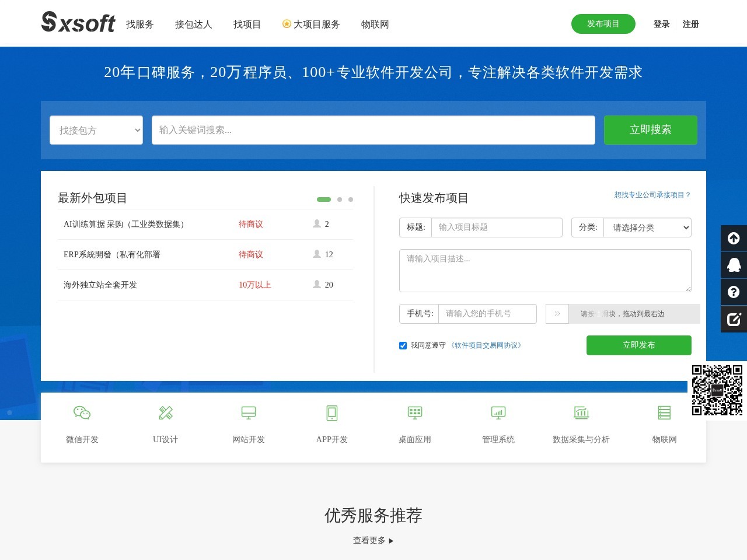Click the person icon in AI训练算据 row
Screen dimensions: 747x560
pyautogui.click(x=317, y=223)
